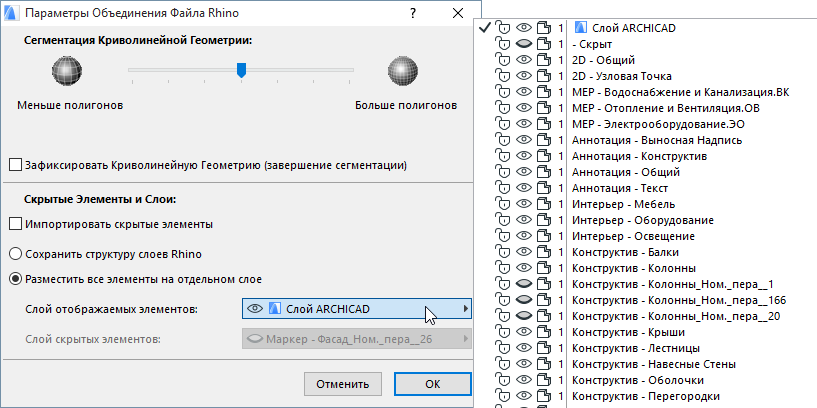
Task: Select Сохранить структуру слоев Rhino option
Action: tap(16, 254)
